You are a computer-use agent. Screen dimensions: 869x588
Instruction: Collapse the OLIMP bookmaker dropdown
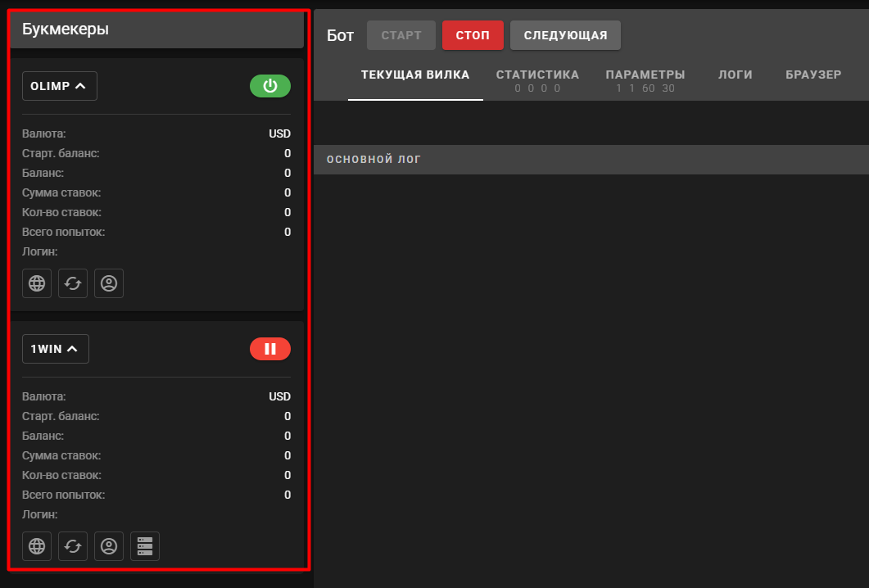59,86
